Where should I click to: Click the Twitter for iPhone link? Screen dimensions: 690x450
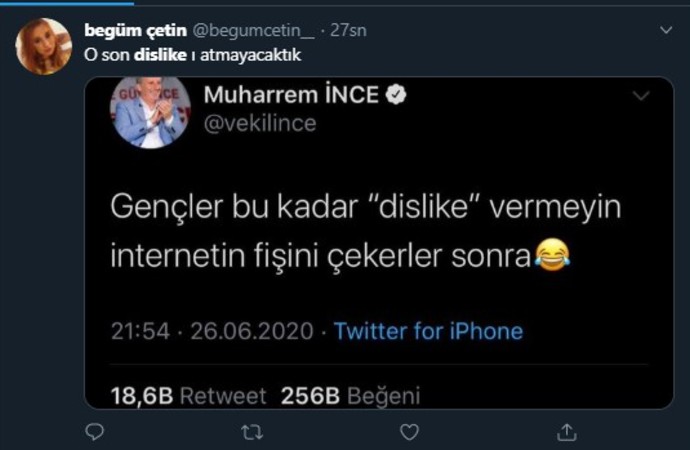coord(428,331)
